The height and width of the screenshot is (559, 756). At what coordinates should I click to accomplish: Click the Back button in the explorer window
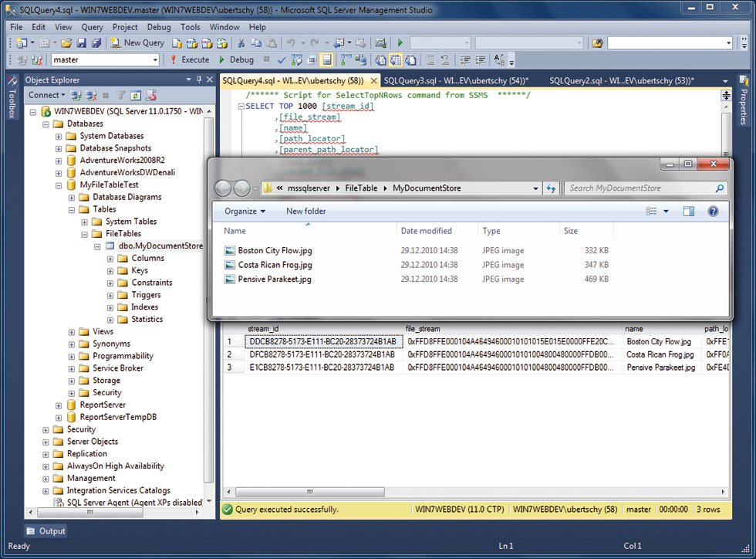point(223,188)
